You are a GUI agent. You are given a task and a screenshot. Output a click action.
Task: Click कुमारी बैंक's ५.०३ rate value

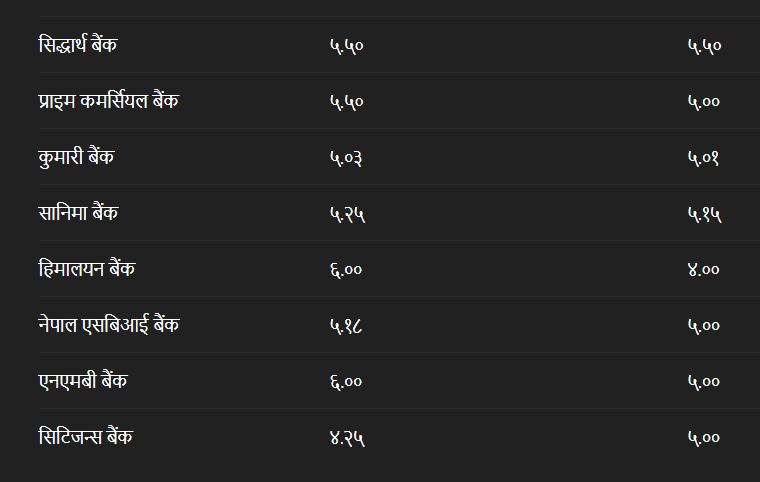pos(346,158)
